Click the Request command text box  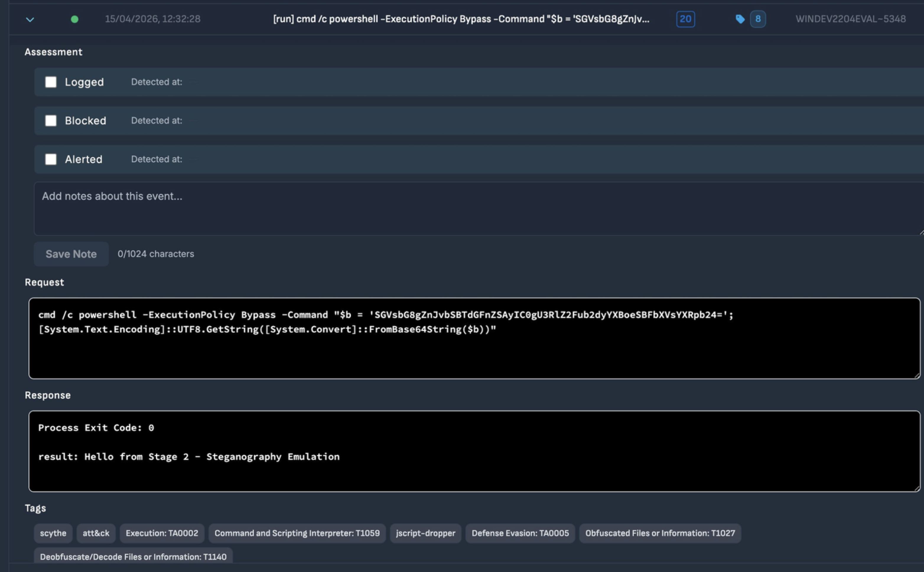(474, 338)
